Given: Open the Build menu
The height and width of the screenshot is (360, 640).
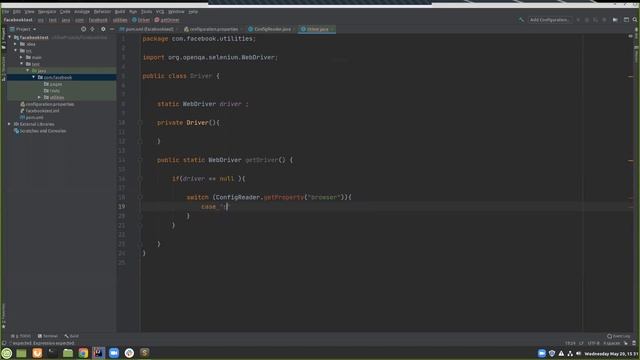Looking at the screenshot, I should (120, 11).
